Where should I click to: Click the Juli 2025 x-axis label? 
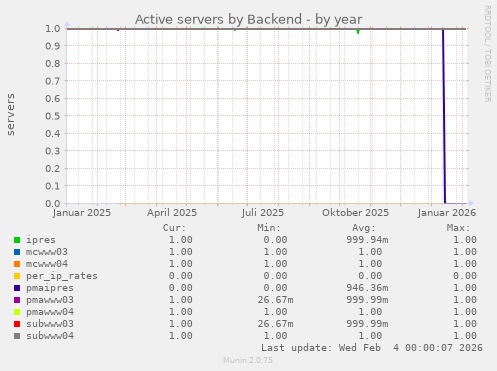(x=263, y=213)
